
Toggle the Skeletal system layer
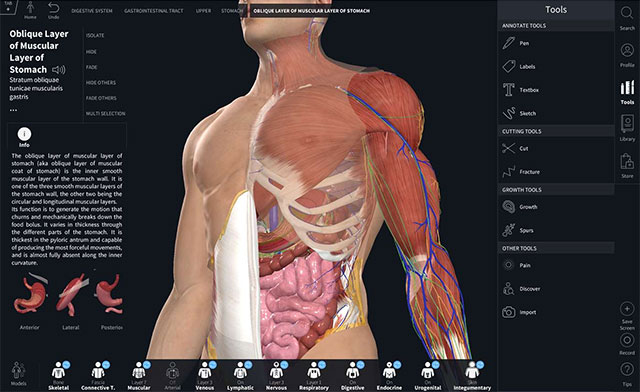click(59, 376)
